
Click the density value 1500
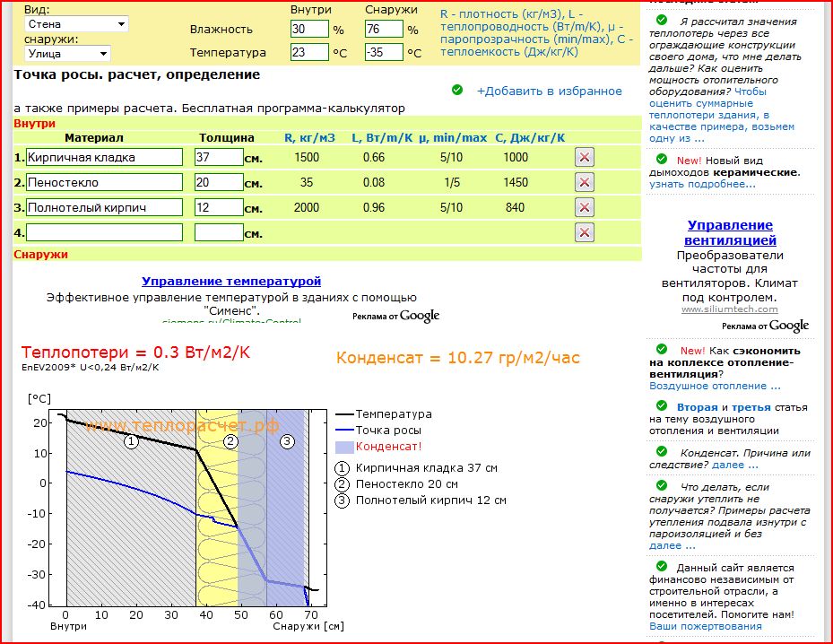point(307,157)
